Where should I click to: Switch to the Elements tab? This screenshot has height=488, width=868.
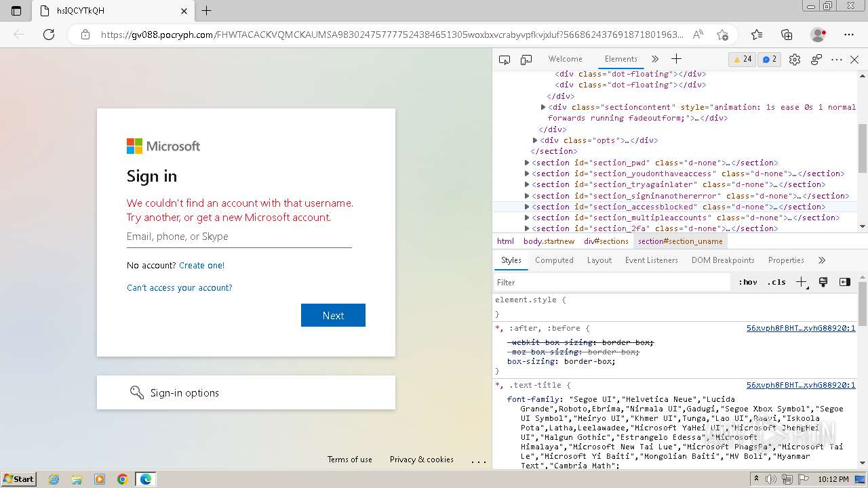tap(621, 59)
